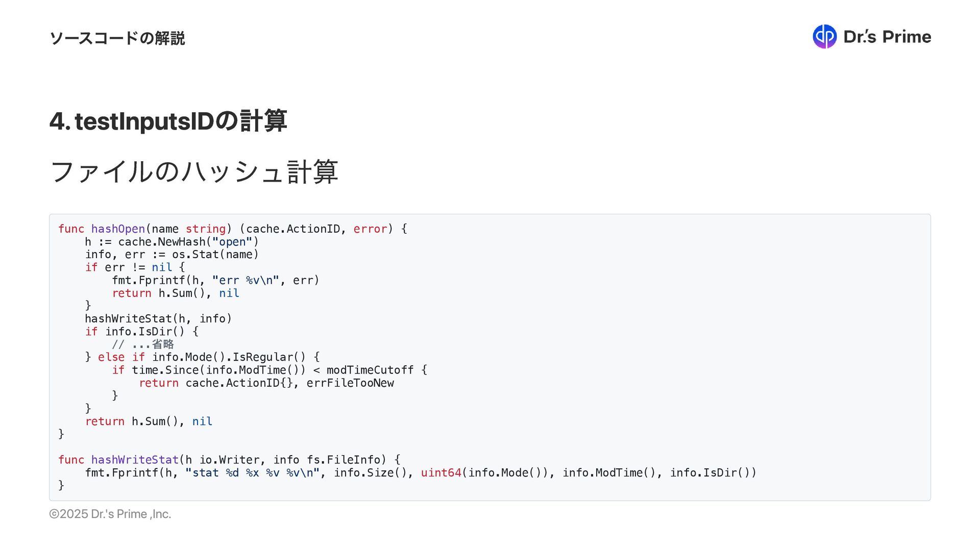Click the uint64 type conversion keyword
Viewport: 980px width, 551px height.
click(x=440, y=473)
